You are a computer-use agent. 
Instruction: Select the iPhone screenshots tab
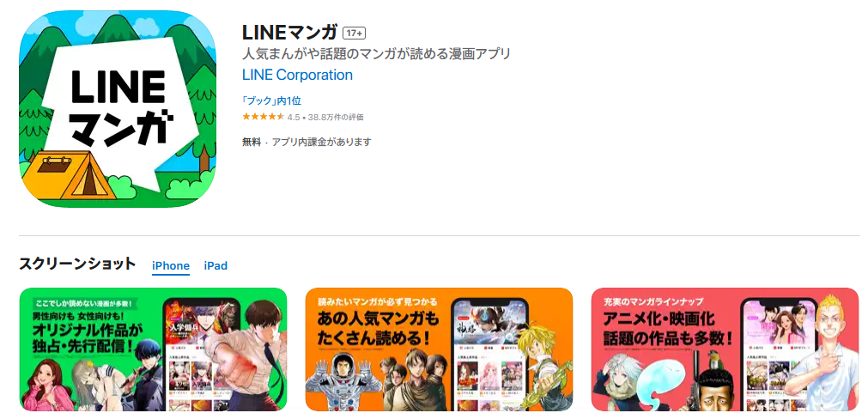(171, 265)
